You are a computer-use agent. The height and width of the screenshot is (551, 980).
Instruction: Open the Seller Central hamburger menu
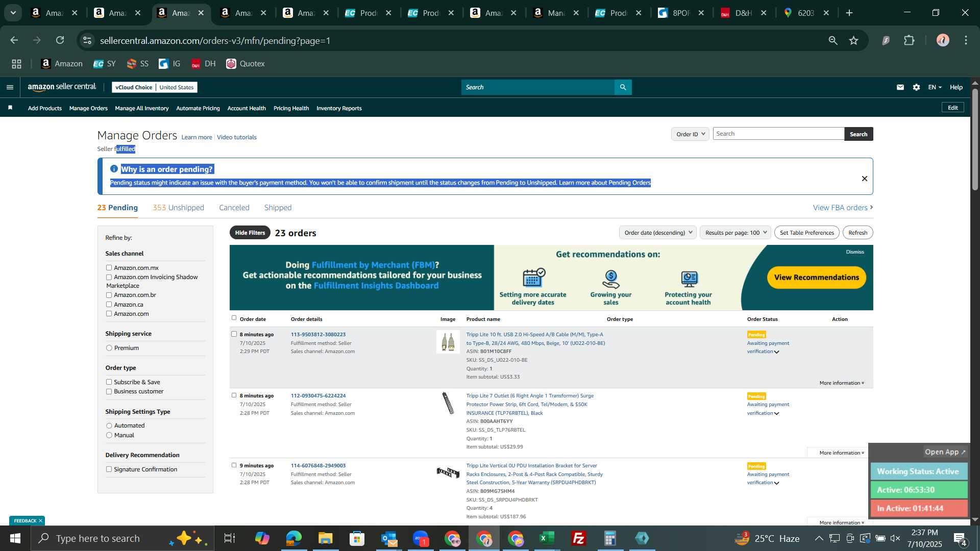click(x=10, y=87)
